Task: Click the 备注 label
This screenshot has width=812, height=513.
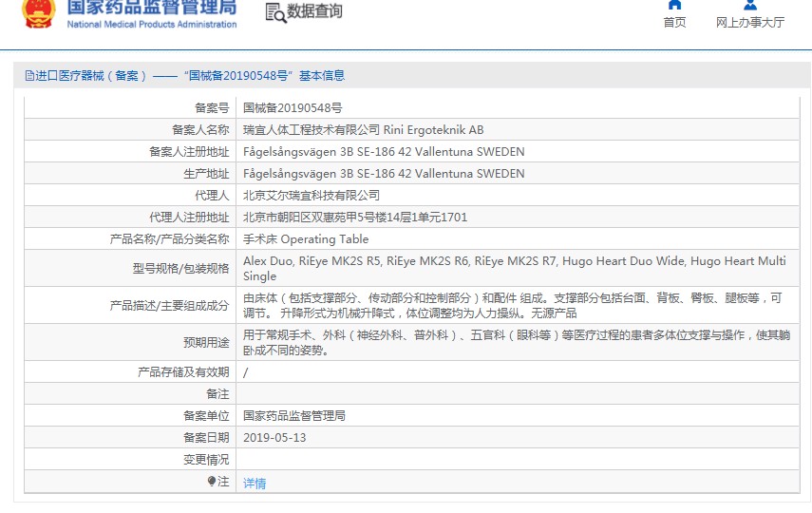Action: (217, 394)
